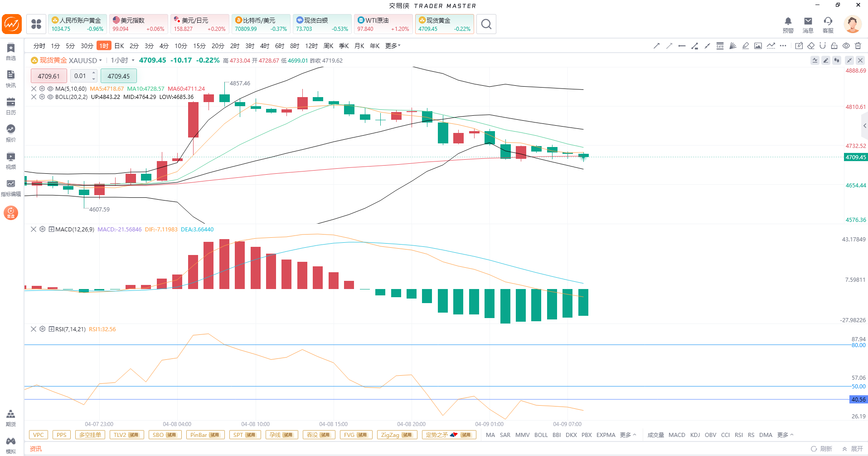Open the 自选 watchlist sidebar item
Viewport: 868px width, 456px height.
11,52
